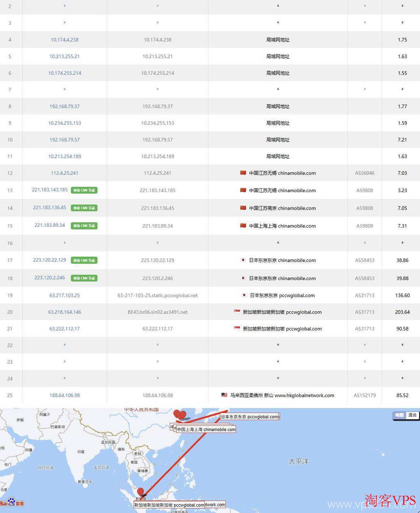Click the latency value 136.60
The width and height of the screenshot is (420, 513).
pos(402,296)
